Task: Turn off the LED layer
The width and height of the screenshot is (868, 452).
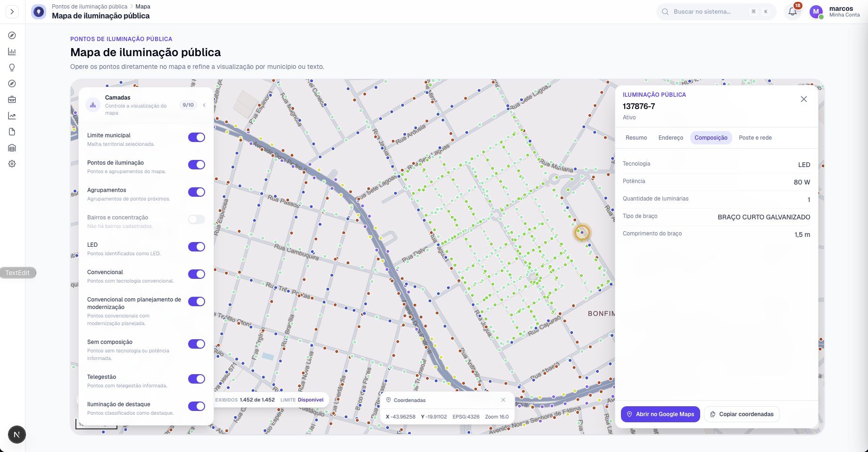Action: tap(197, 247)
